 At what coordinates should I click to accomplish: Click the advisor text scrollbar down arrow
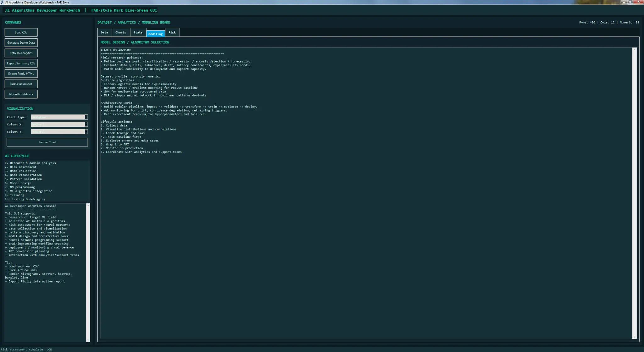click(635, 337)
